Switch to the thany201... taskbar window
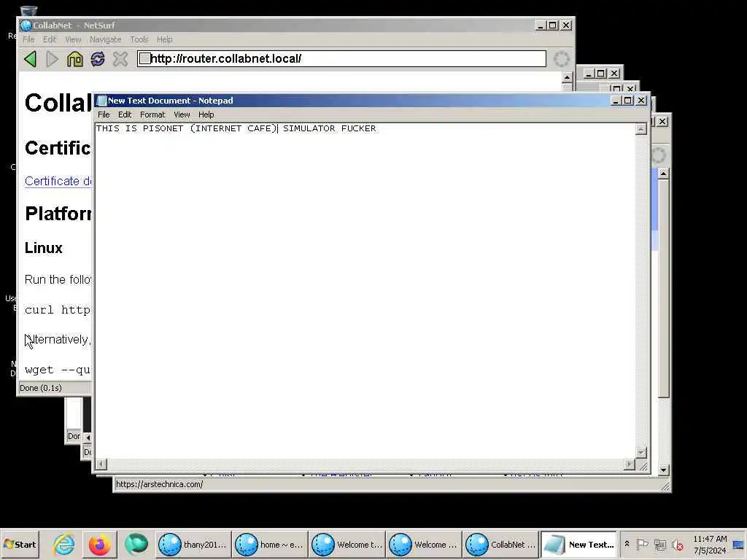 point(193,545)
